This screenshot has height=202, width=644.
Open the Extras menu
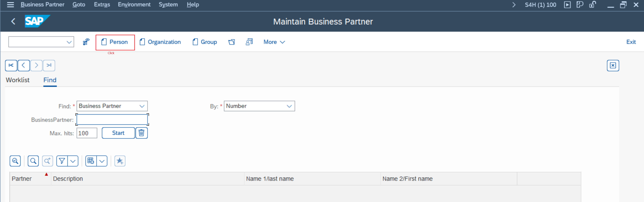tap(102, 5)
